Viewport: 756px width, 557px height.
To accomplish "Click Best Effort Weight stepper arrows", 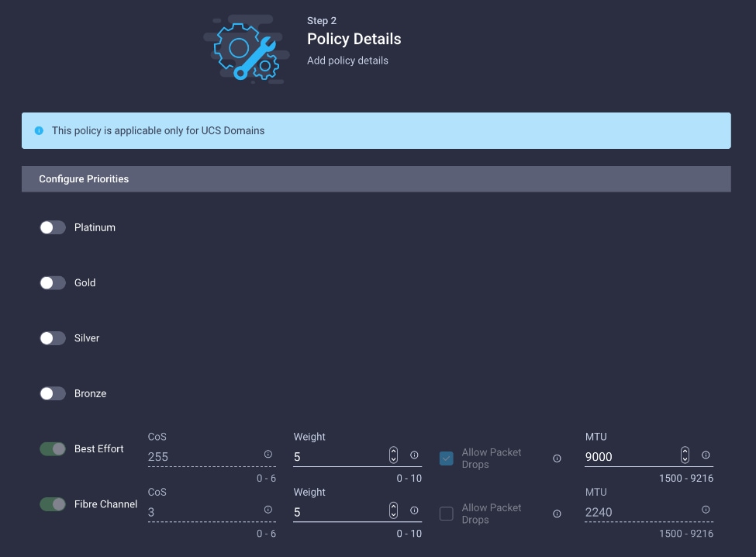I will click(393, 455).
